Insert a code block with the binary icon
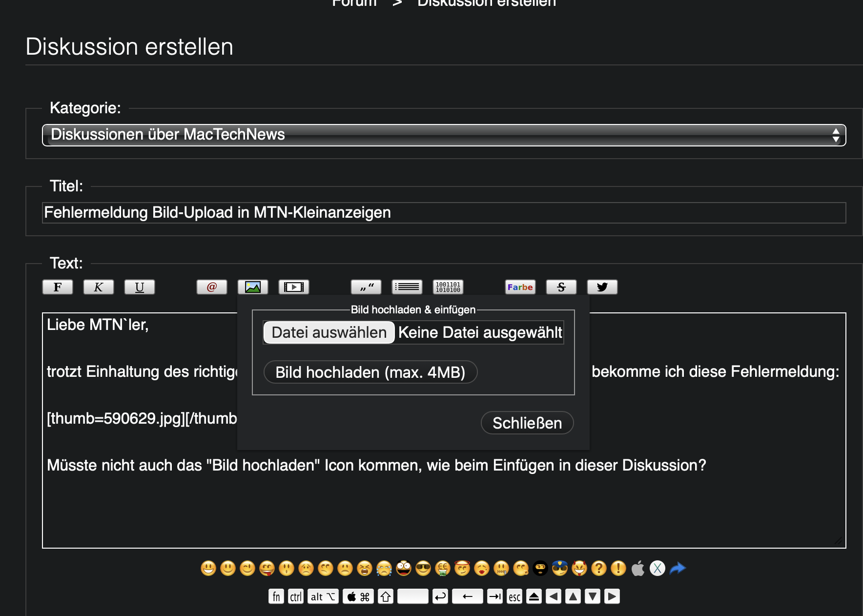The width and height of the screenshot is (863, 616). (448, 287)
